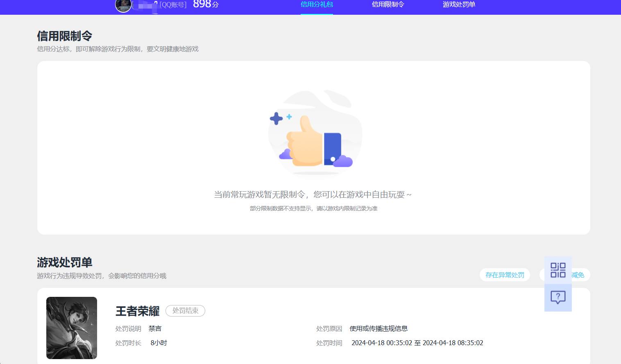The width and height of the screenshot is (621, 364).
Task: Click the 部分限制数据不支持显示 note
Action: [x=313, y=208]
